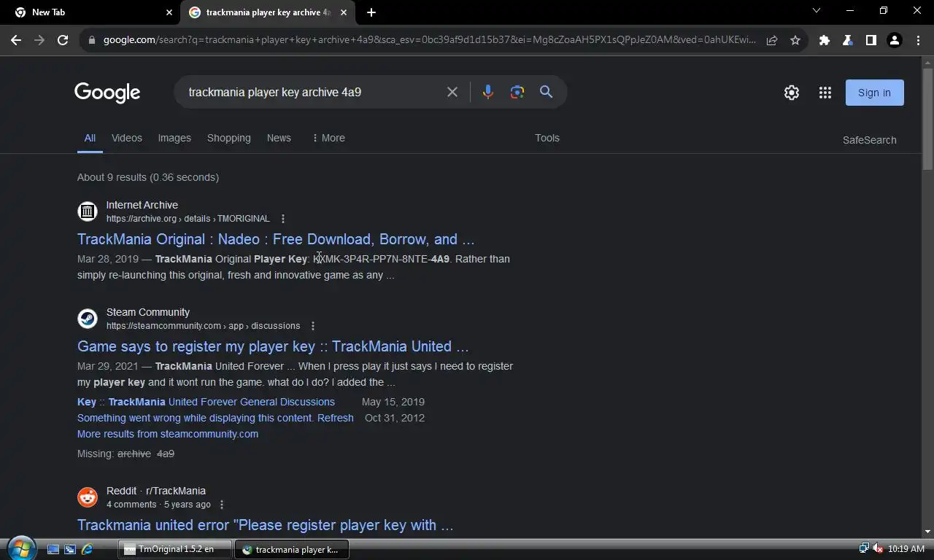This screenshot has width=934, height=560.
Task: Search by image with the lens icon
Action: coord(517,92)
